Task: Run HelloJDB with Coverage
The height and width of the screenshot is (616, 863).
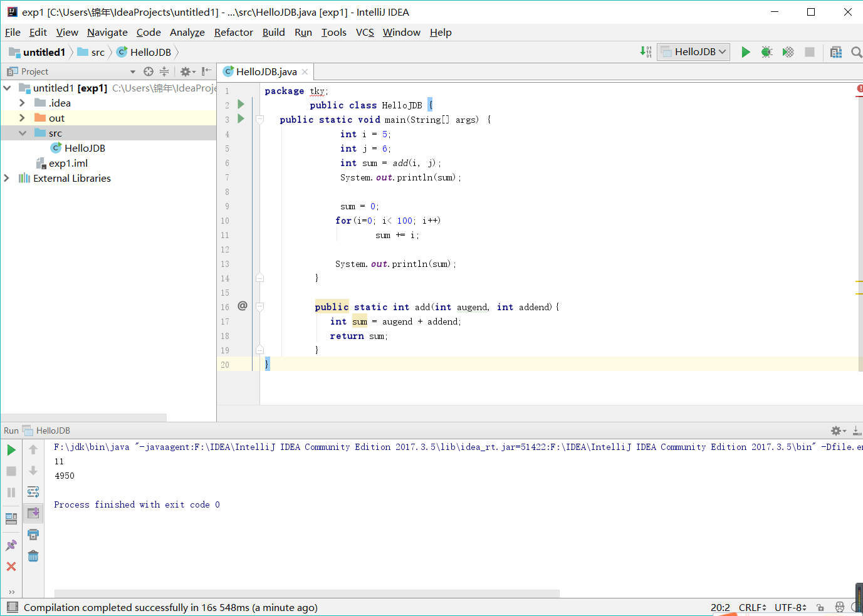Action: (788, 52)
